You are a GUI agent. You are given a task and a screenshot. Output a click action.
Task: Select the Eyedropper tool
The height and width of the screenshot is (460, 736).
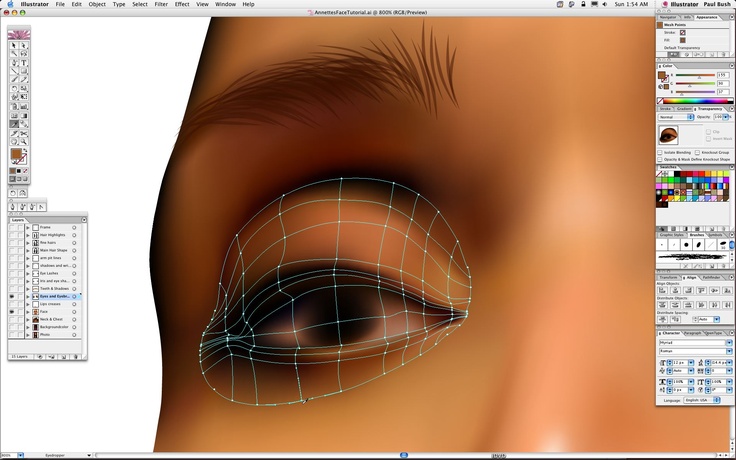pyautogui.click(x=14, y=124)
